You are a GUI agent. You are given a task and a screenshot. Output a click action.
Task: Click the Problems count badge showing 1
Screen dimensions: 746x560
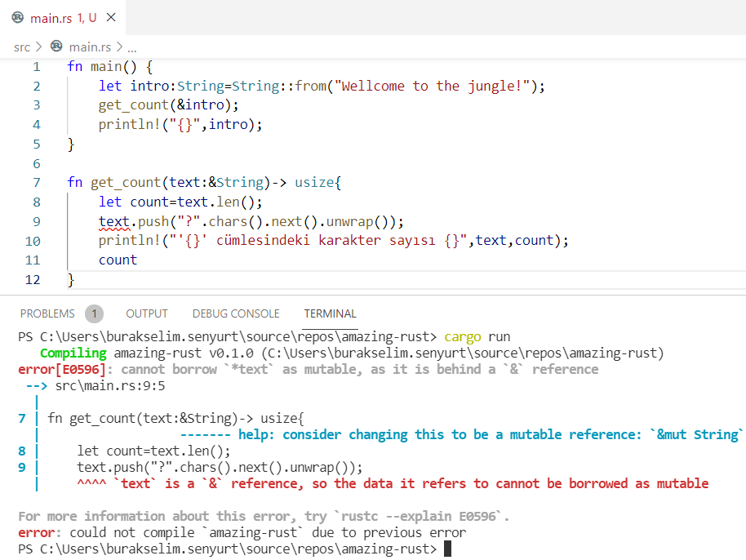(94, 313)
